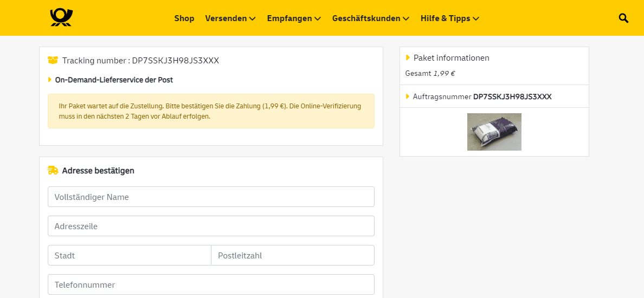
Task: Click the arrow beside Auftragsnummer
Action: coord(408,96)
